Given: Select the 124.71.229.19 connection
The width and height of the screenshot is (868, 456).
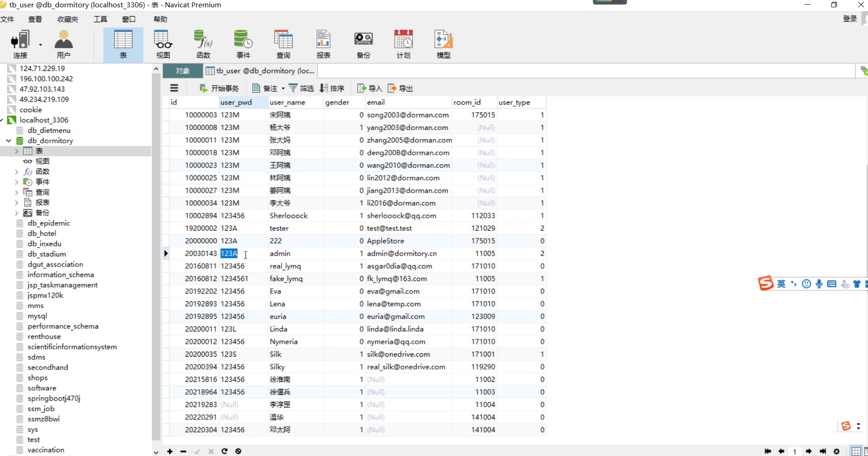Looking at the screenshot, I should click(x=42, y=68).
